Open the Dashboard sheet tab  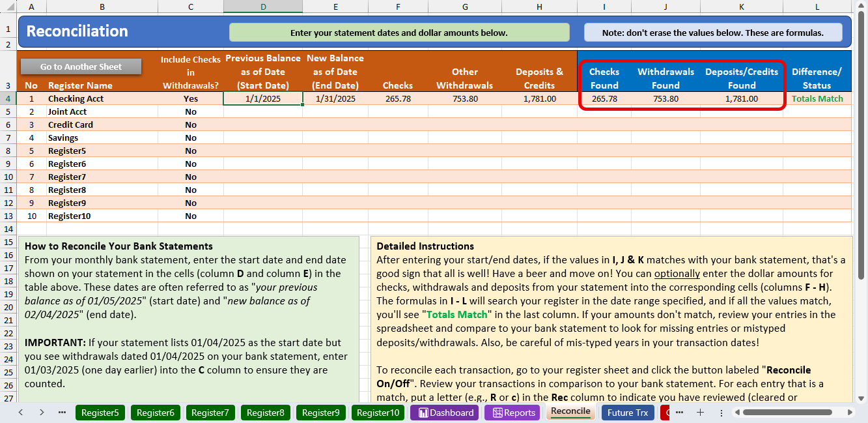point(445,413)
